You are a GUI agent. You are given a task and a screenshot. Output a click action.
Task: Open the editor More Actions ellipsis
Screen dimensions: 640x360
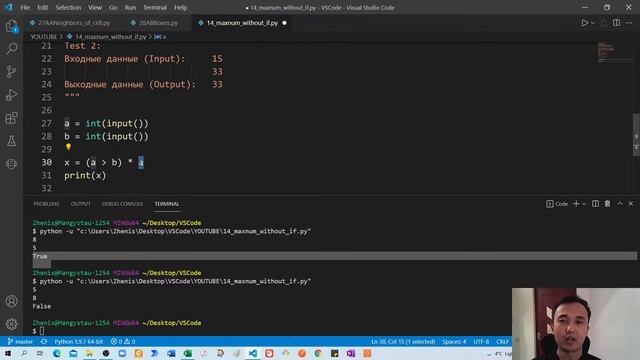[629, 23]
